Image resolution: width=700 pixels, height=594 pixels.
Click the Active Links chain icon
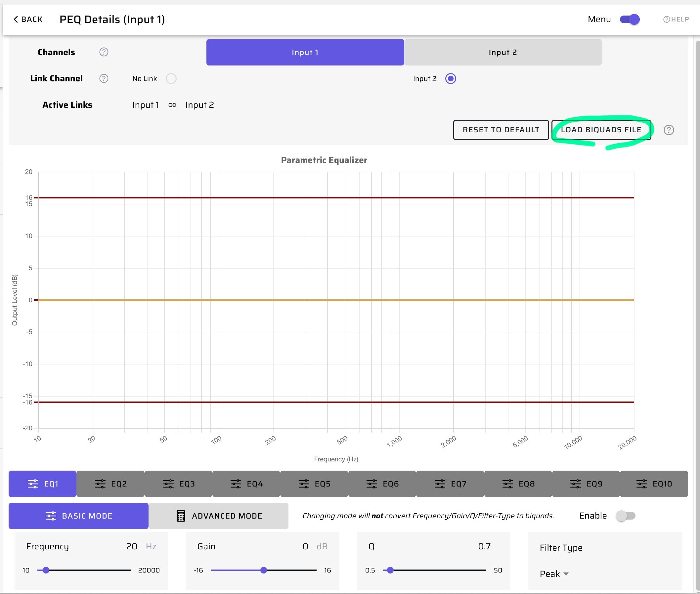pyautogui.click(x=172, y=105)
